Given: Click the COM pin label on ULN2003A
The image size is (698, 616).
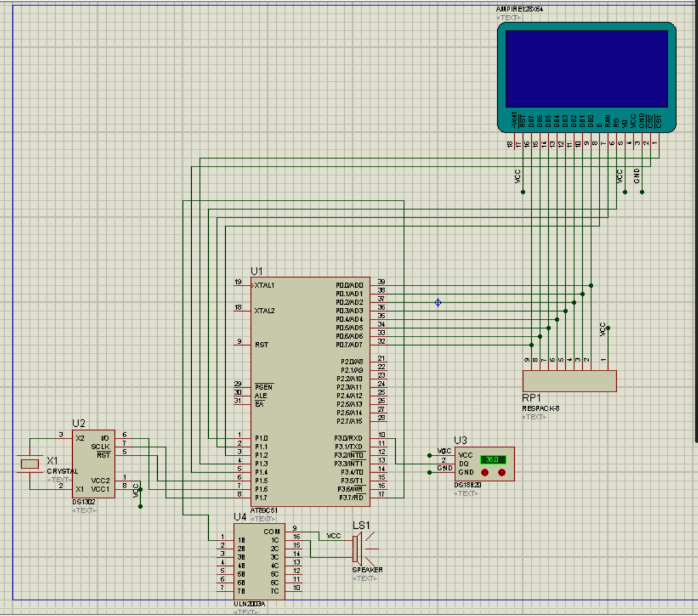Looking at the screenshot, I should coord(271,532).
